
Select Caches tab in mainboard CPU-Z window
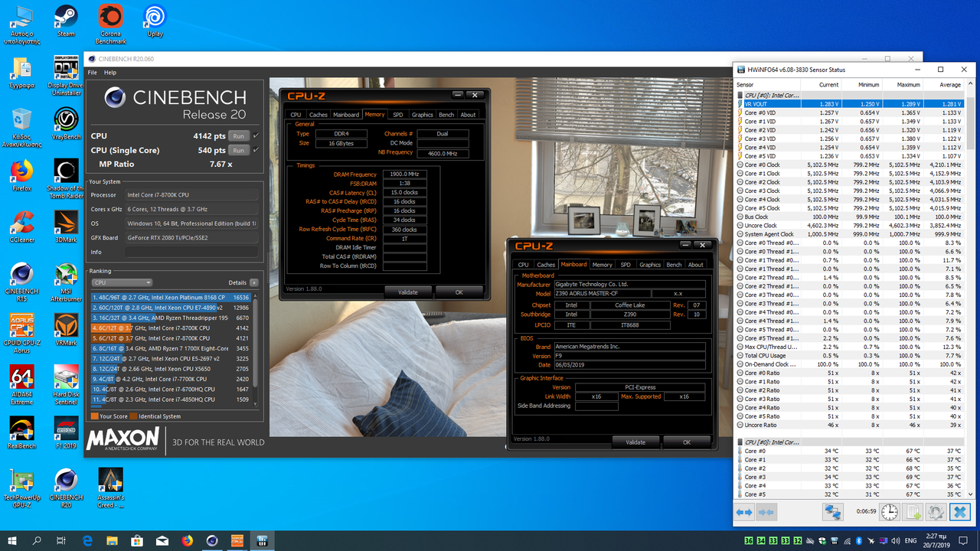[546, 265]
